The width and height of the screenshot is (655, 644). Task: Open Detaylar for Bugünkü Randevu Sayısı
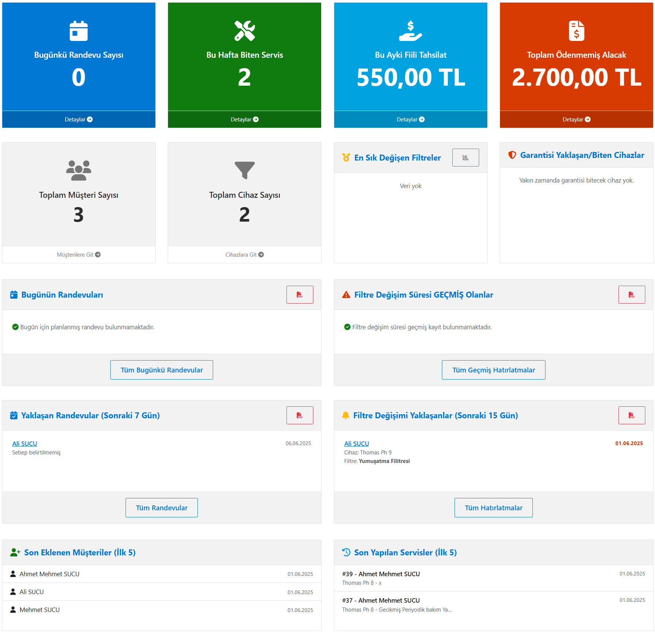tap(79, 120)
